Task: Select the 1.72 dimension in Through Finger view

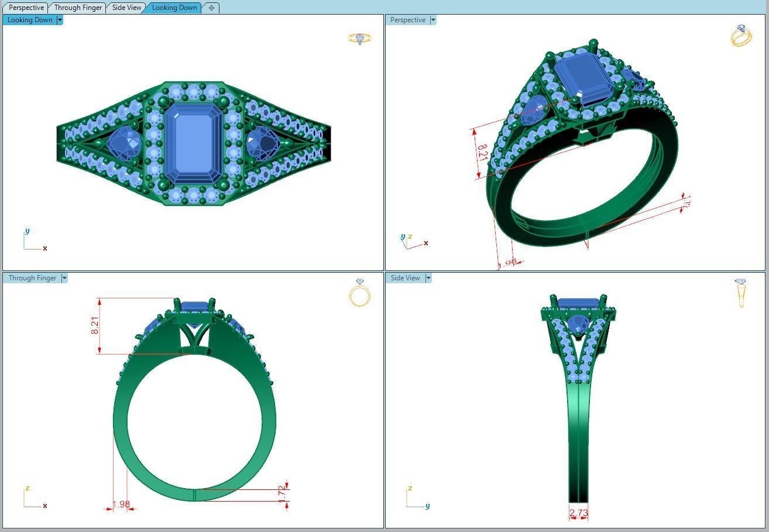Action: (x=281, y=494)
